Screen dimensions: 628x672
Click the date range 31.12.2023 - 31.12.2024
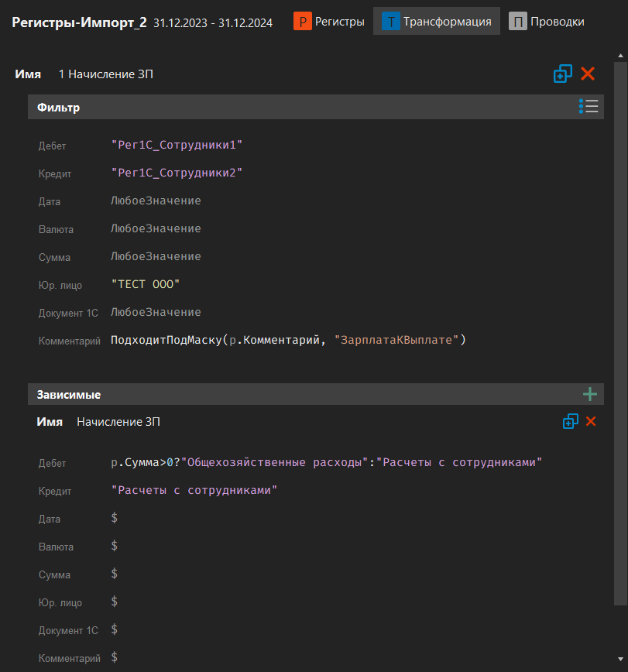point(212,22)
